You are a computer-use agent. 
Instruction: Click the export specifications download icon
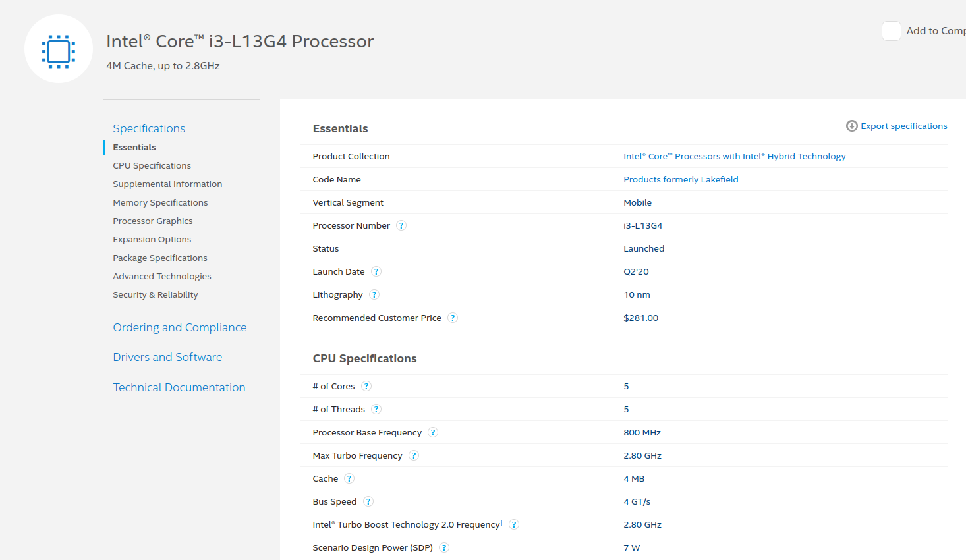pyautogui.click(x=851, y=126)
